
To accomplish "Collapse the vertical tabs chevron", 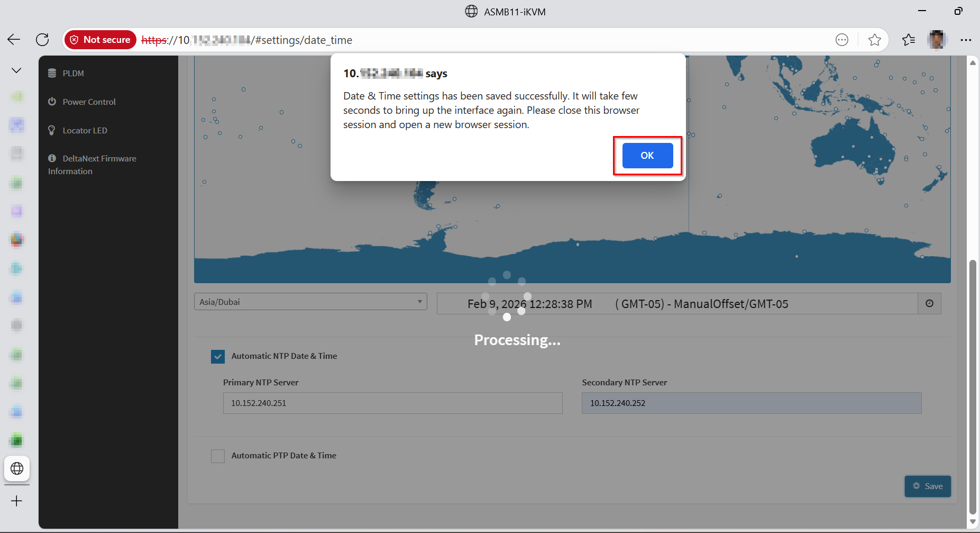I will click(16, 70).
